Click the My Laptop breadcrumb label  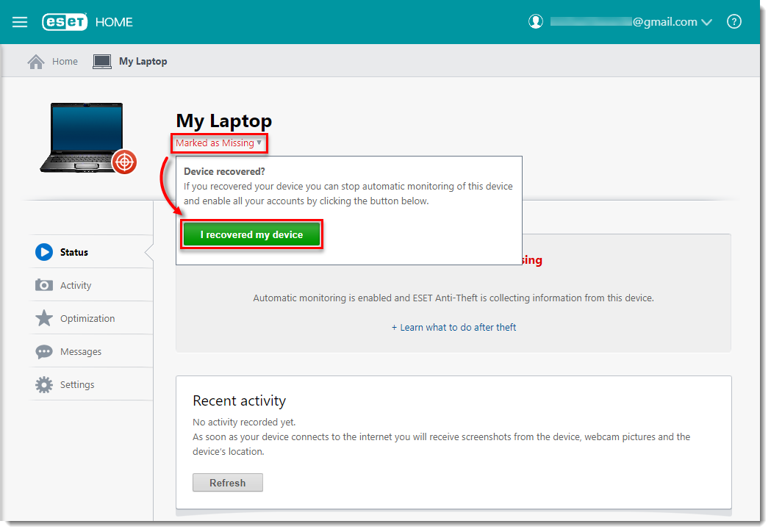143,62
